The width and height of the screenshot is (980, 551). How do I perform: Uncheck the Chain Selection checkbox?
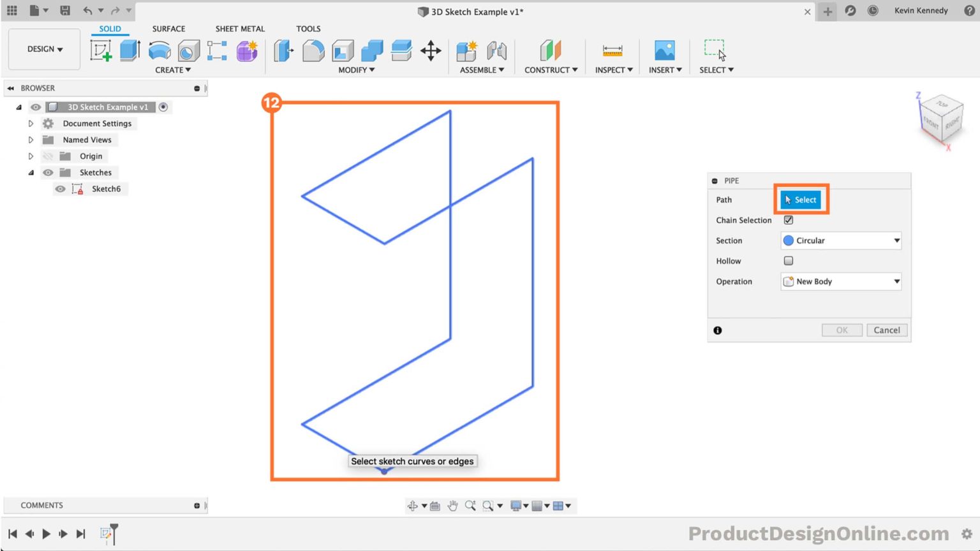click(x=789, y=220)
